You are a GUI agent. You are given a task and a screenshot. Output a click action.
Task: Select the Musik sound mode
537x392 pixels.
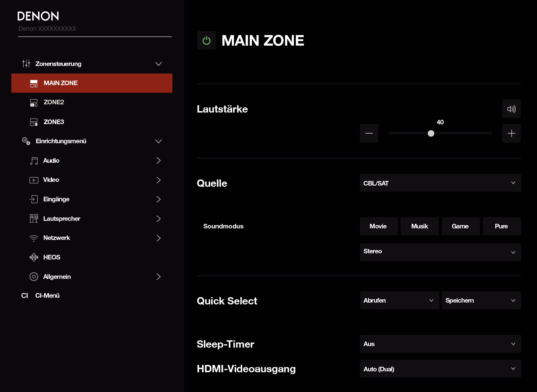419,226
